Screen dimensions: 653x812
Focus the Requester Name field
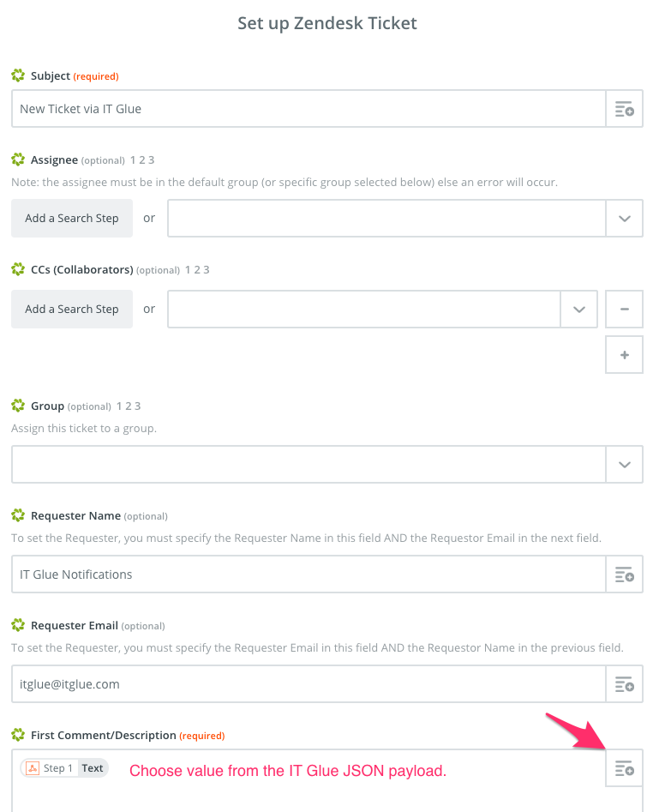coord(309,574)
